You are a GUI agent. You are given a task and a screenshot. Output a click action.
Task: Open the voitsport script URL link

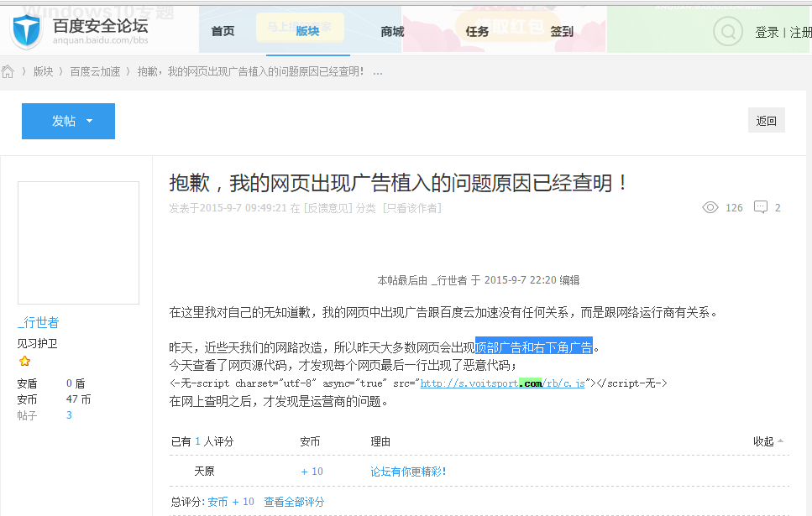[502, 383]
